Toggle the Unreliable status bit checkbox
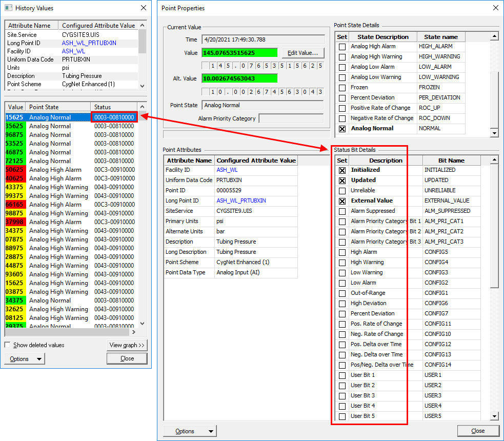The width and height of the screenshot is (504, 441). (342, 191)
